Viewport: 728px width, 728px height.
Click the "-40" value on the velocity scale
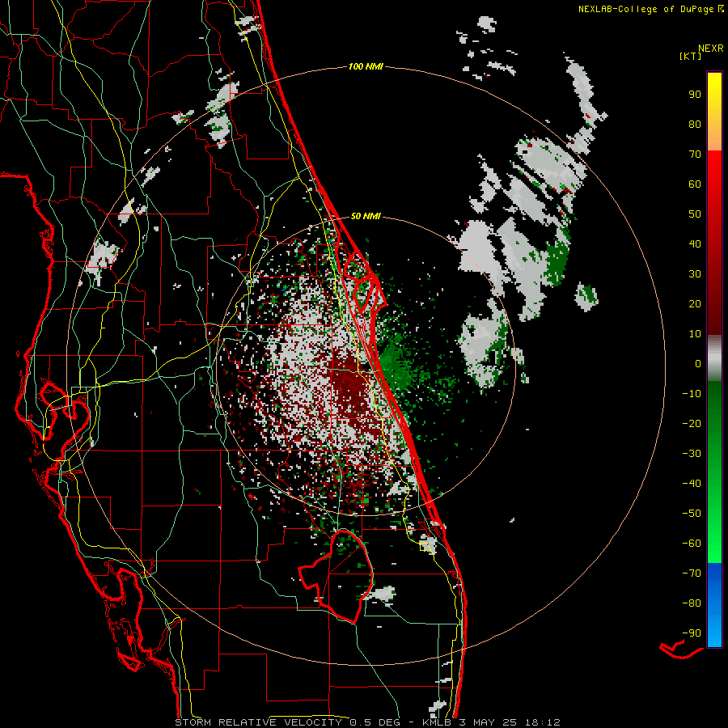click(692, 484)
